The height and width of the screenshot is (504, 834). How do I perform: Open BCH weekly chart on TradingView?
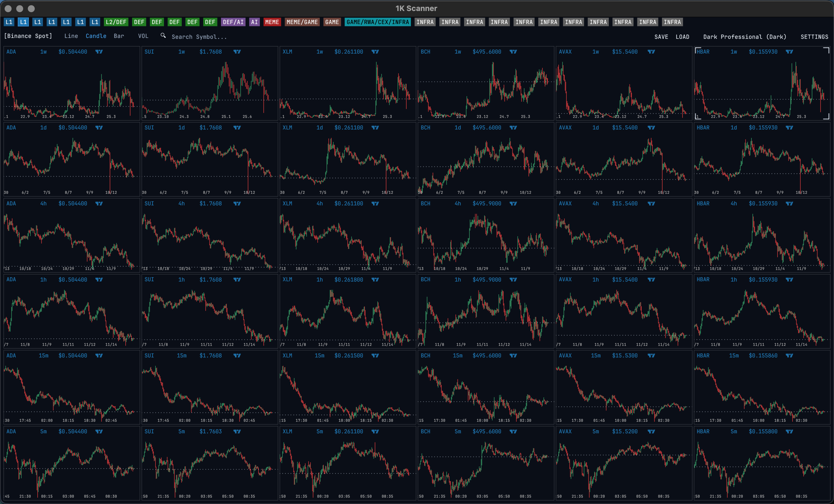click(x=513, y=52)
